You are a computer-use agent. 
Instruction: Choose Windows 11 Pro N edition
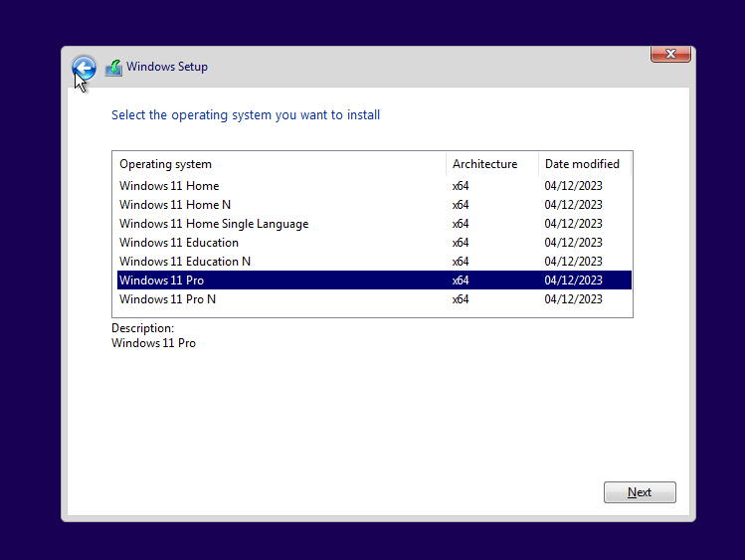click(x=167, y=299)
